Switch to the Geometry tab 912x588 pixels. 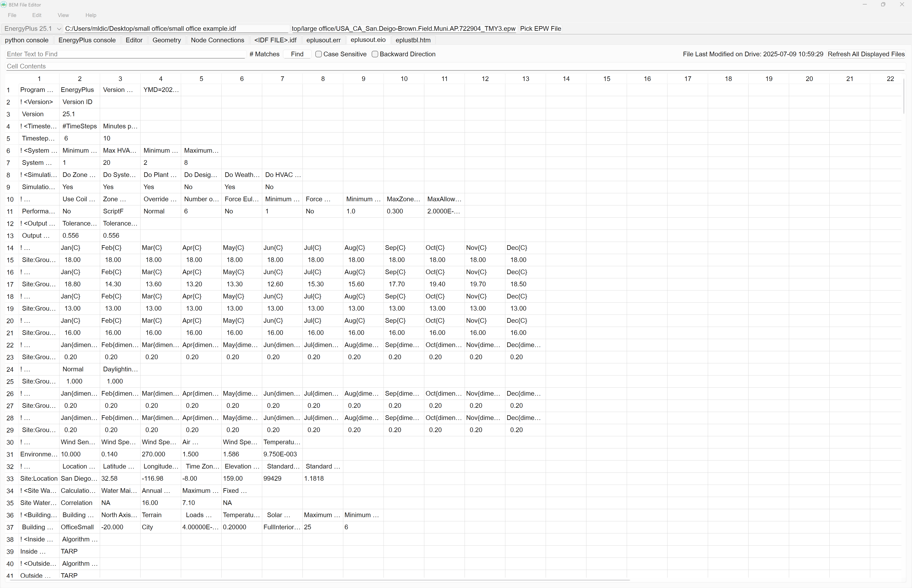click(x=167, y=40)
